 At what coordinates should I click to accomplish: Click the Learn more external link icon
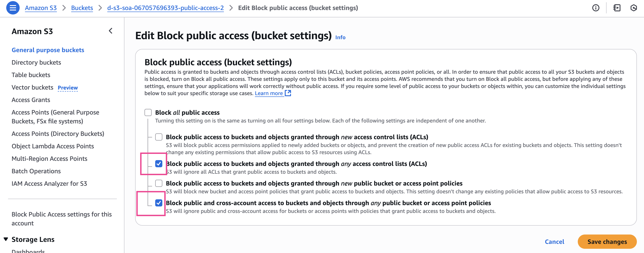(288, 93)
